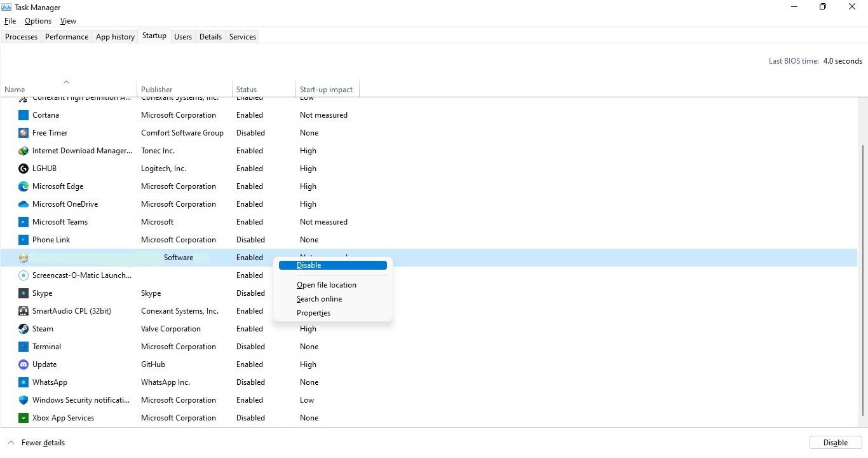Switch to the Processes tab
The height and width of the screenshot is (458, 868).
click(x=21, y=37)
